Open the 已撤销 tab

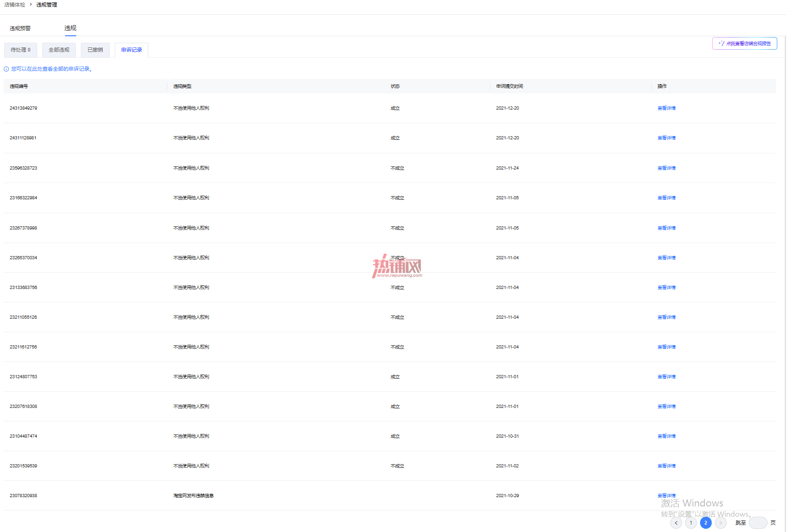tap(95, 50)
